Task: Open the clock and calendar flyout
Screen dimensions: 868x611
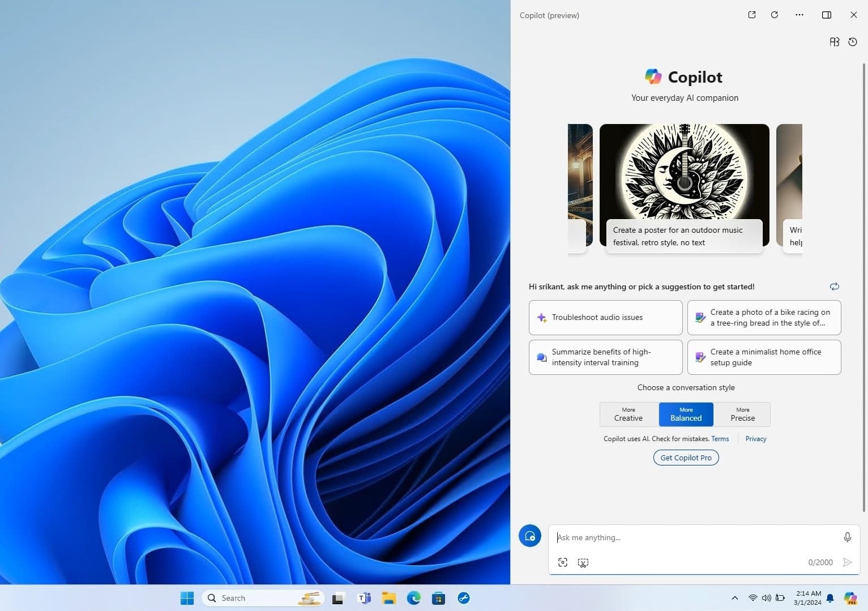Action: point(808,598)
